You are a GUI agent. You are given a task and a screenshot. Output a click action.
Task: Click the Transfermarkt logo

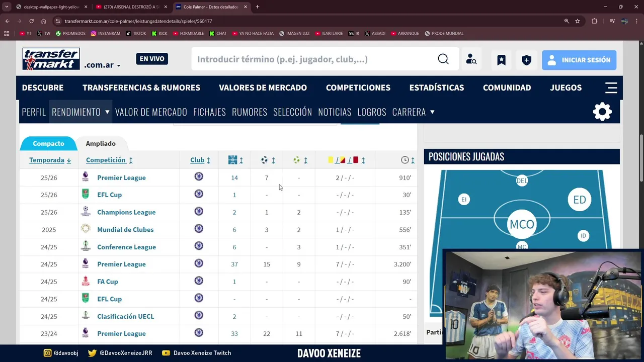click(51, 59)
